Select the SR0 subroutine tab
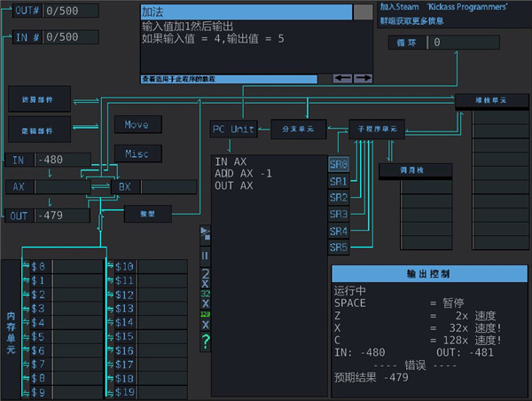Image resolution: width=532 pixels, height=401 pixels. pyautogui.click(x=339, y=165)
